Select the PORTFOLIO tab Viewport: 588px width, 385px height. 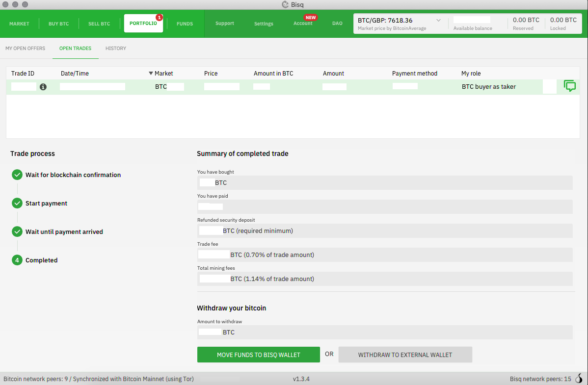point(143,23)
